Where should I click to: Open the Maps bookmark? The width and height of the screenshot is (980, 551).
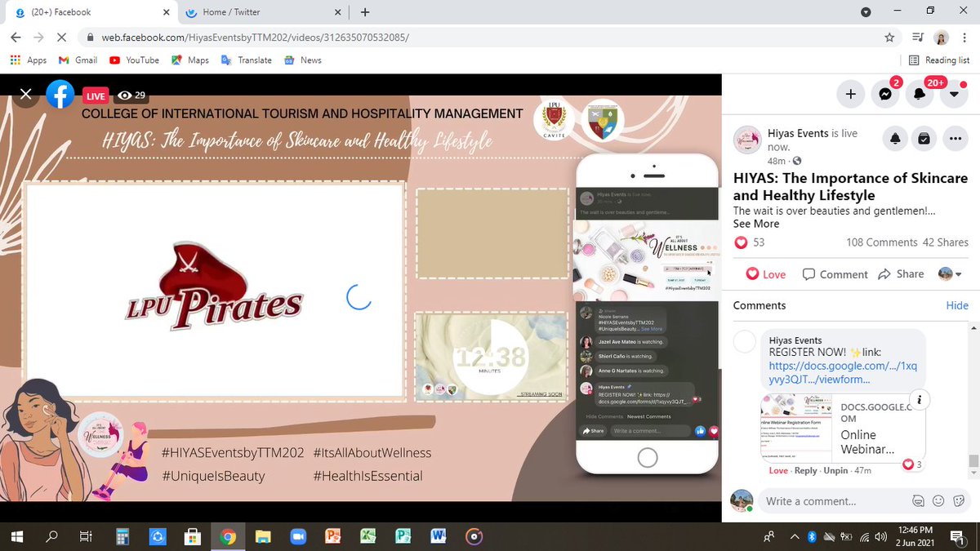coord(189,60)
